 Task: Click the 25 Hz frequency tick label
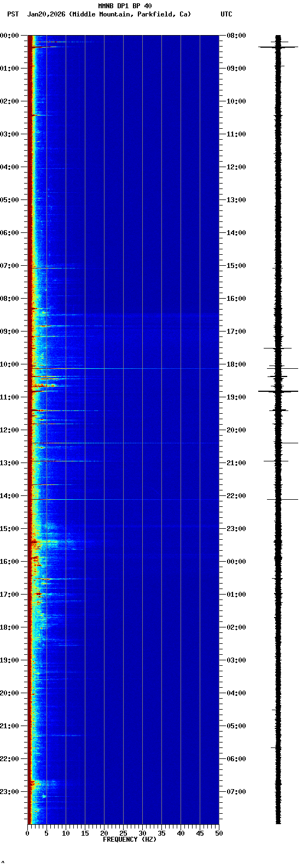[123, 833]
